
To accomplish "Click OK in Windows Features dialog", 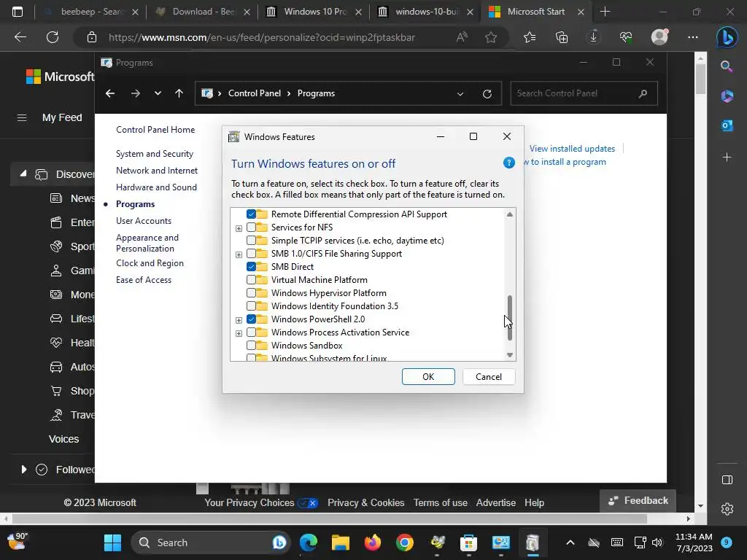I will point(428,377).
